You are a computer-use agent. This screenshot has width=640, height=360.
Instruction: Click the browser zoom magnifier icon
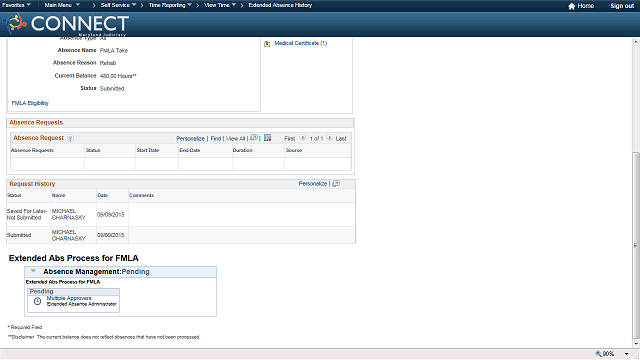click(598, 353)
